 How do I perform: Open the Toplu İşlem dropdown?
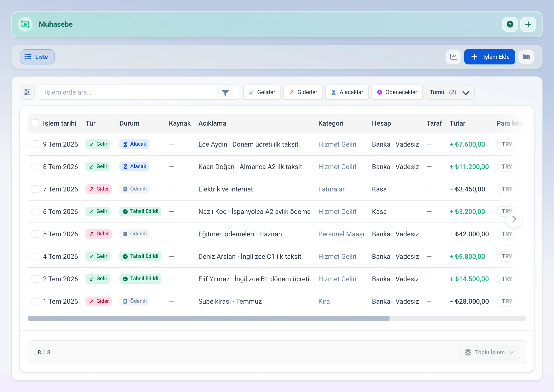pyautogui.click(x=489, y=352)
